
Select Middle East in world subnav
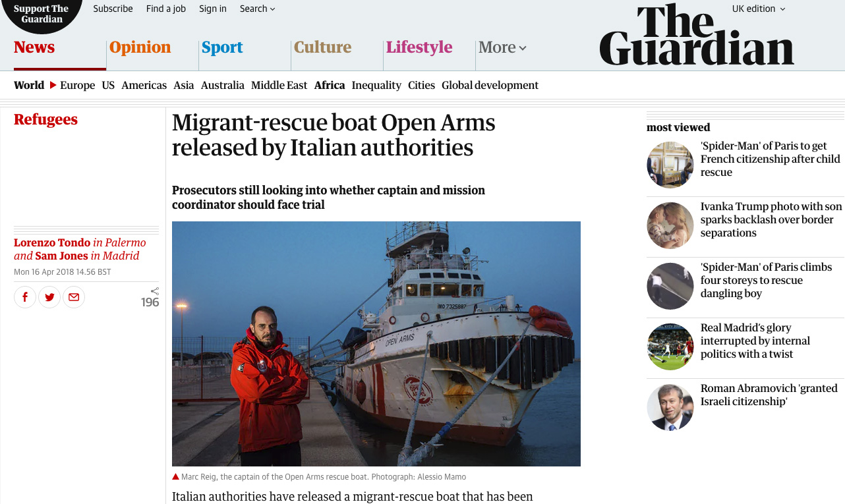[279, 85]
